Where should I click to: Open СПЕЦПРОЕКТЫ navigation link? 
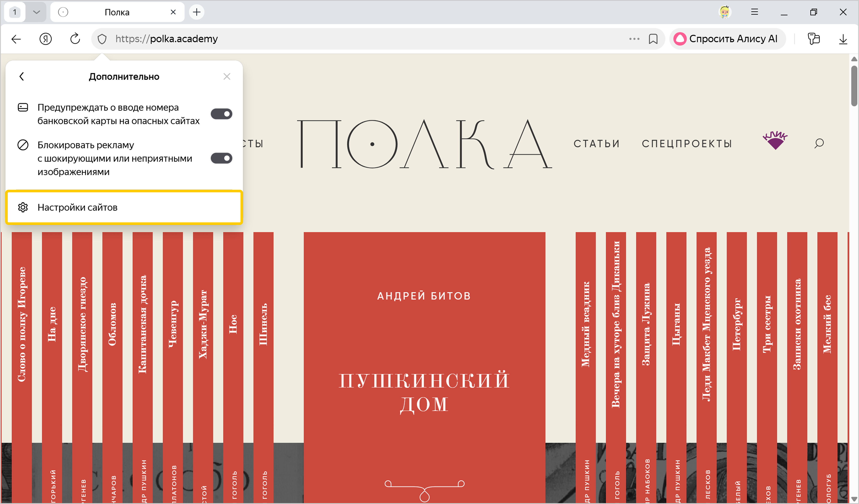687,143
